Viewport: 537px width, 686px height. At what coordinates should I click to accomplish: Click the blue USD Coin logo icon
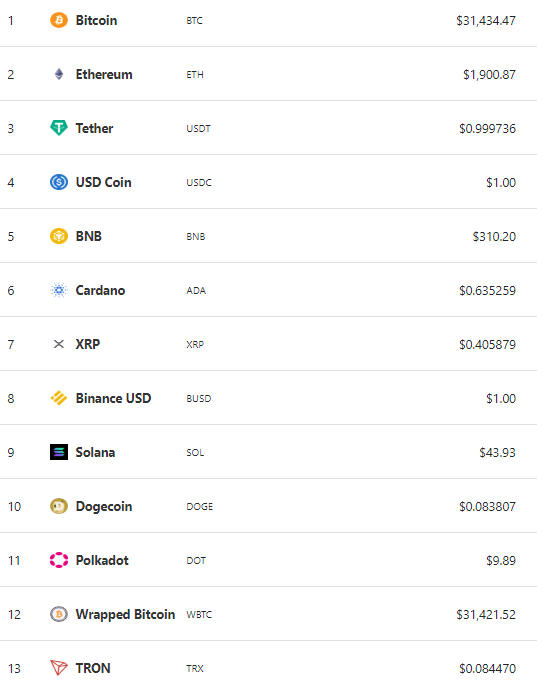pyautogui.click(x=59, y=182)
